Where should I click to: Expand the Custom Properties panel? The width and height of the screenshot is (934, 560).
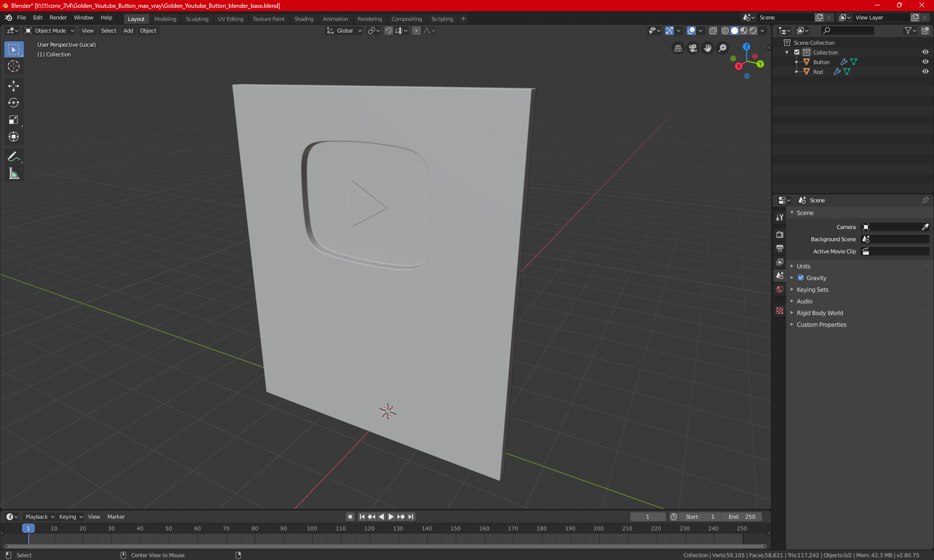click(x=821, y=325)
